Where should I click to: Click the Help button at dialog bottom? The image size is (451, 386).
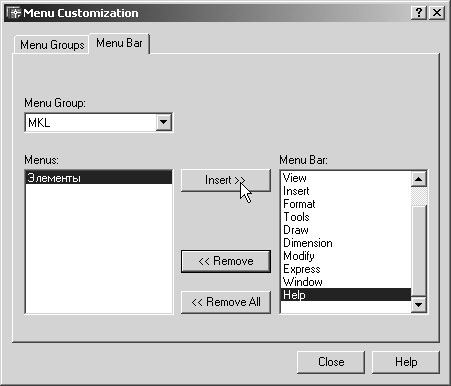point(406,362)
